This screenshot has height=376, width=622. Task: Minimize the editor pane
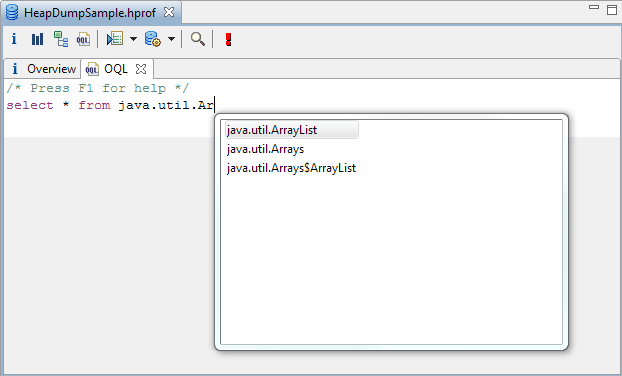click(594, 7)
